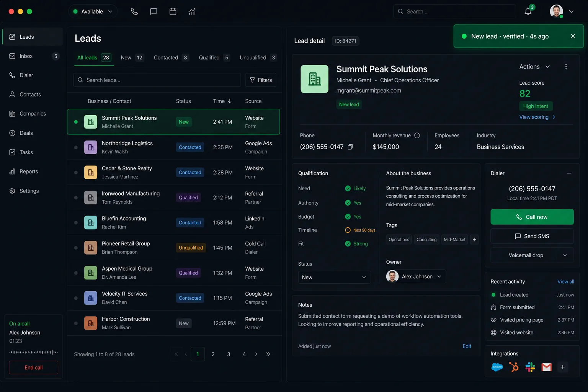Open the calendar icon in top bar
Image resolution: width=588 pixels, height=392 pixels.
[173, 11]
